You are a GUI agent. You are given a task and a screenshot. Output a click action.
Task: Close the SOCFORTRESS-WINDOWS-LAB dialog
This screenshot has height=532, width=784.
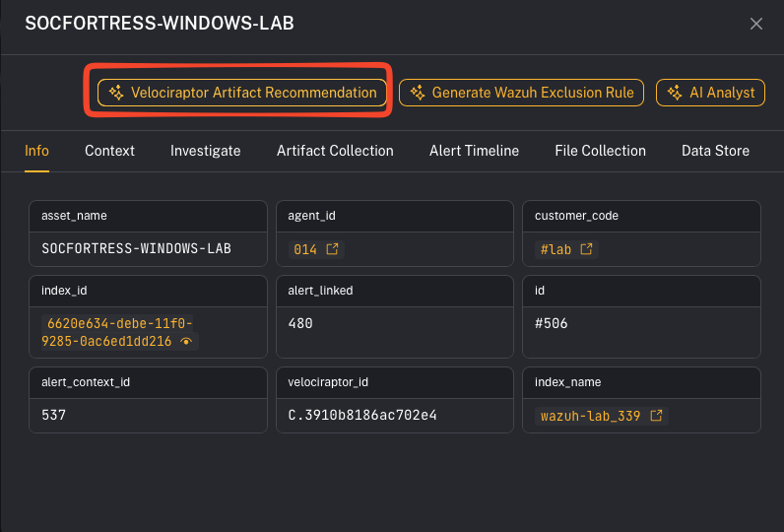756,24
